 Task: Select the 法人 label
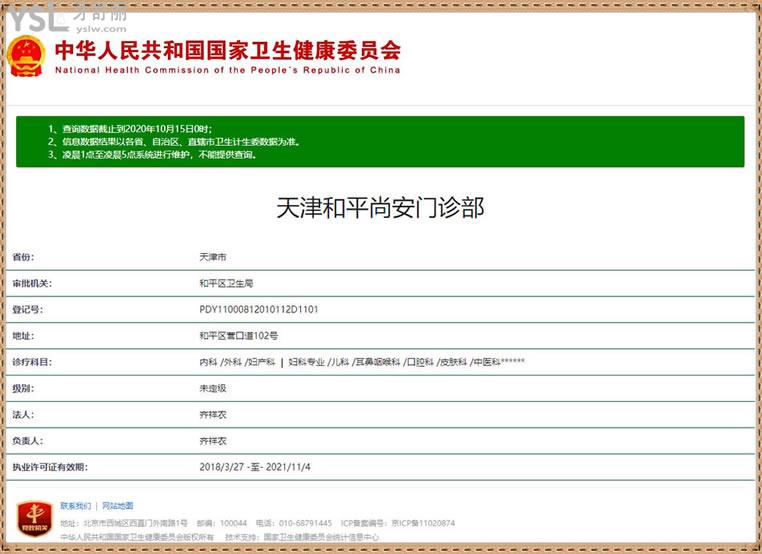click(x=23, y=415)
